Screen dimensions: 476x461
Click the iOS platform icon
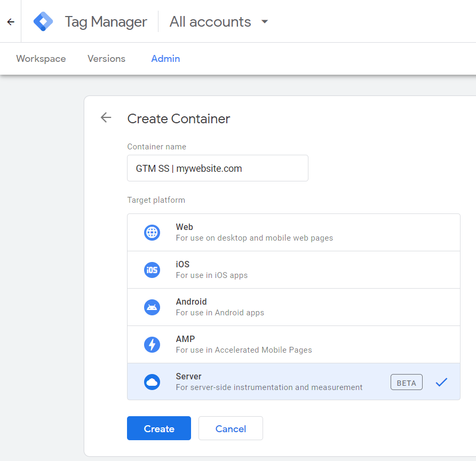tap(152, 270)
